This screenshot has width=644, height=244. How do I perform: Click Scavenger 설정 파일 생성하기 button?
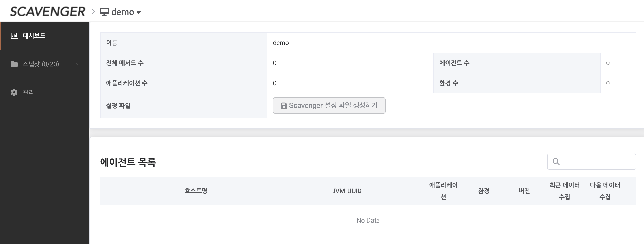click(x=329, y=106)
